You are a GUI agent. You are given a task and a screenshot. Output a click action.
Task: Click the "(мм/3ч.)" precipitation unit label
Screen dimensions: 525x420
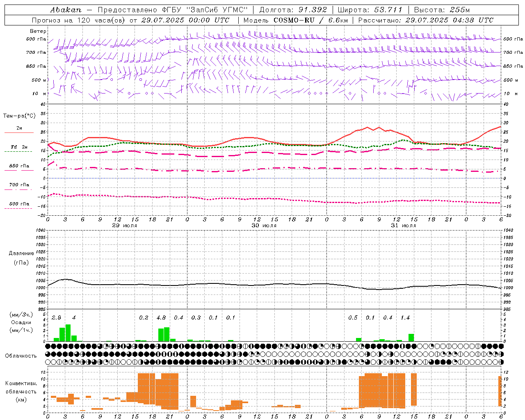coord(21,315)
